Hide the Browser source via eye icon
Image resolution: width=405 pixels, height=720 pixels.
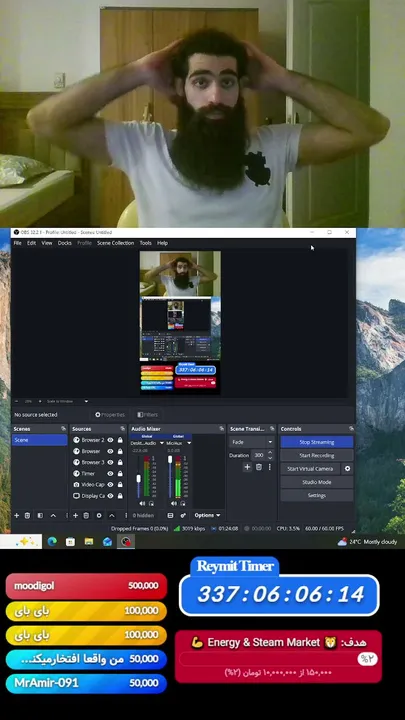pyautogui.click(x=110, y=451)
